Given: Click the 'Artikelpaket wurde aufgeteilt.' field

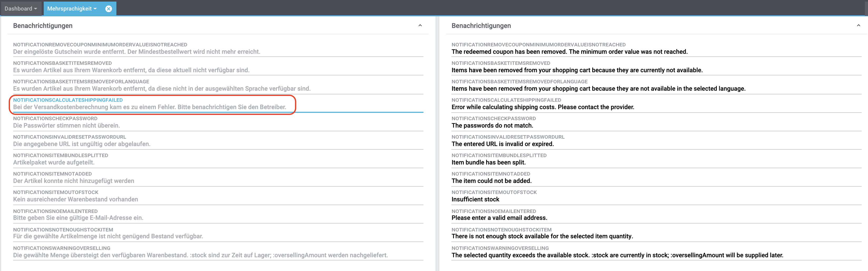Looking at the screenshot, I should tap(218, 162).
